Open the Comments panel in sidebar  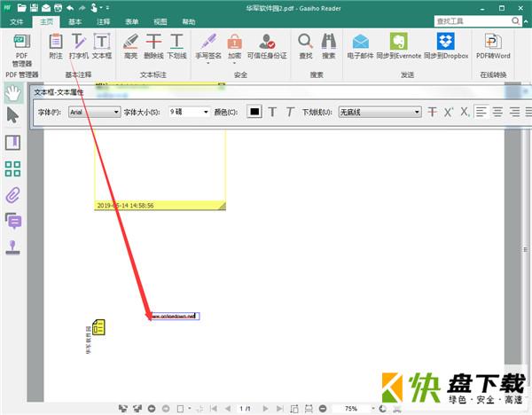[x=13, y=221]
